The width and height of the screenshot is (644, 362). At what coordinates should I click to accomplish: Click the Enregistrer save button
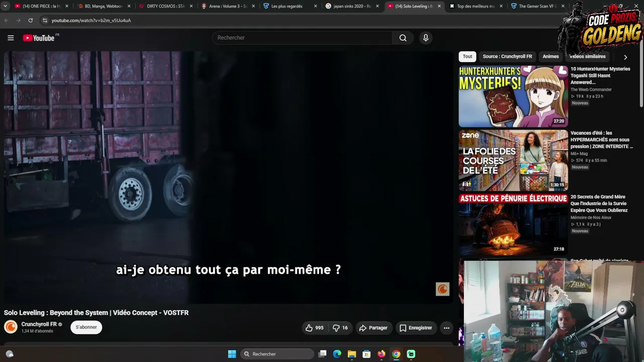pos(416,328)
